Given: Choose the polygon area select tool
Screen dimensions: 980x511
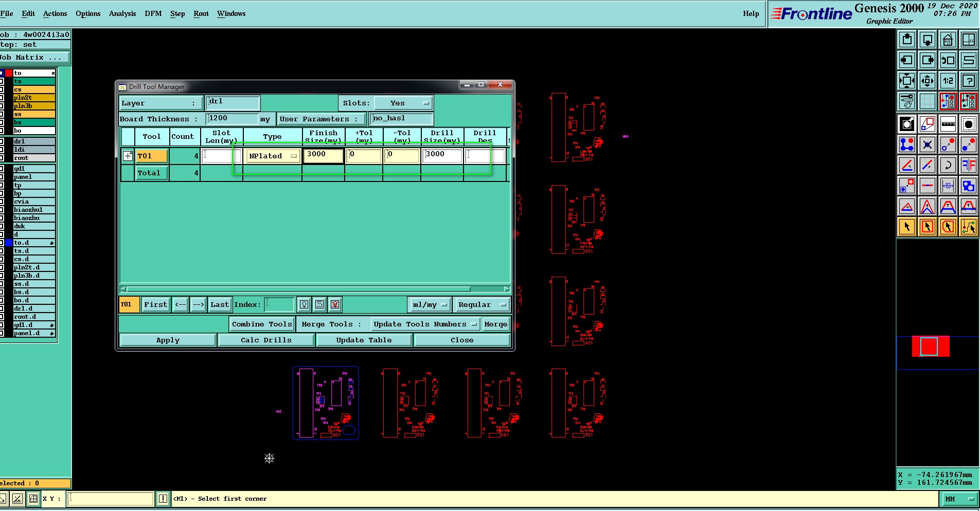Looking at the screenshot, I should (948, 227).
